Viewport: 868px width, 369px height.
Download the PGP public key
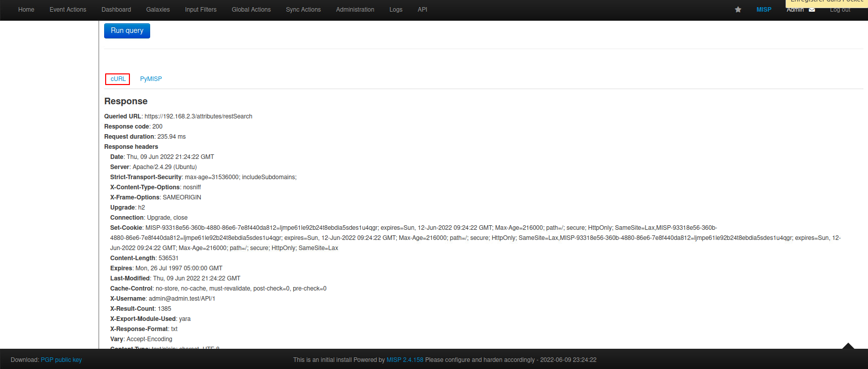pos(61,360)
